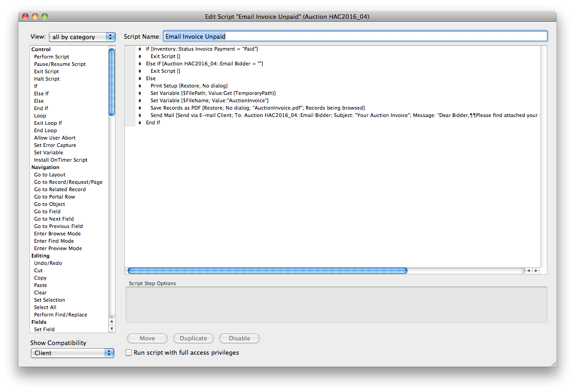Click the Disable button
Image resolution: width=575 pixels, height=392 pixels.
(x=240, y=338)
